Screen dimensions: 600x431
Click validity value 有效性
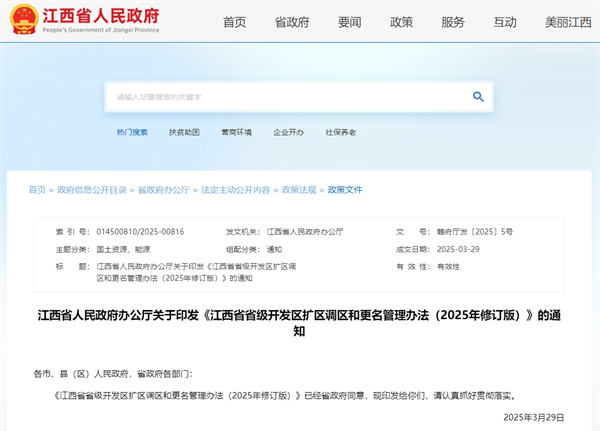[448, 266]
